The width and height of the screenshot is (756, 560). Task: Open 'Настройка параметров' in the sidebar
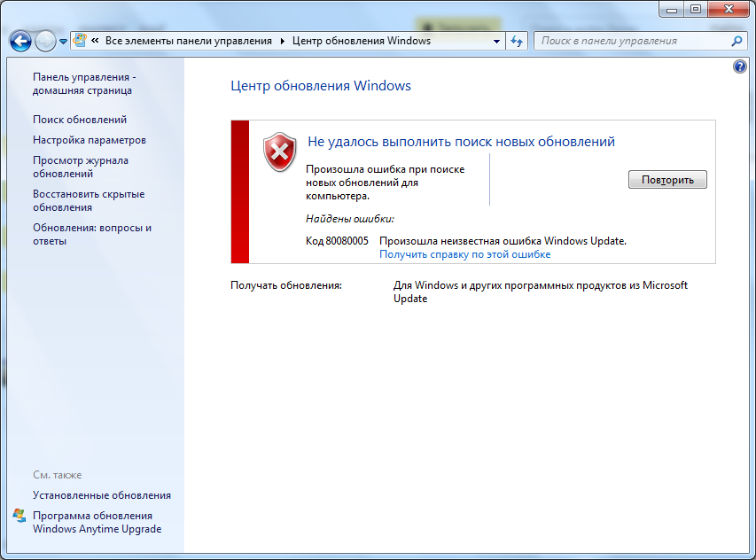pos(90,140)
